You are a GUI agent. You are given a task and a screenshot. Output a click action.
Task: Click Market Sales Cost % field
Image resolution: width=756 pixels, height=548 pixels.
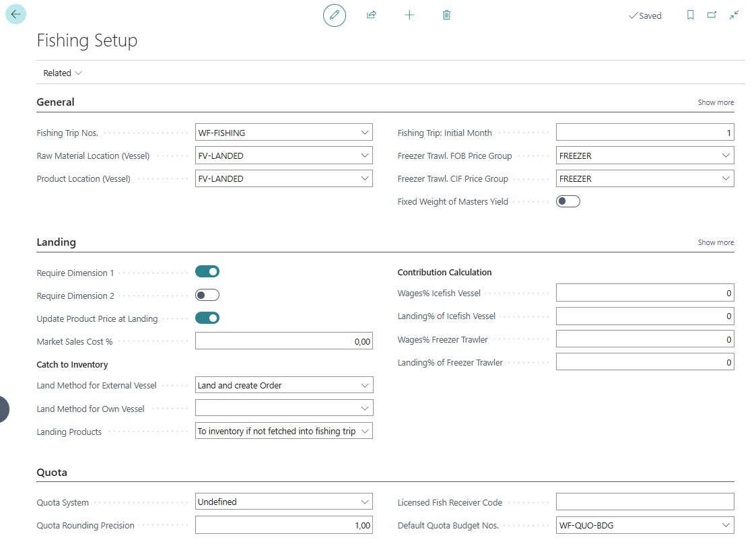point(284,341)
